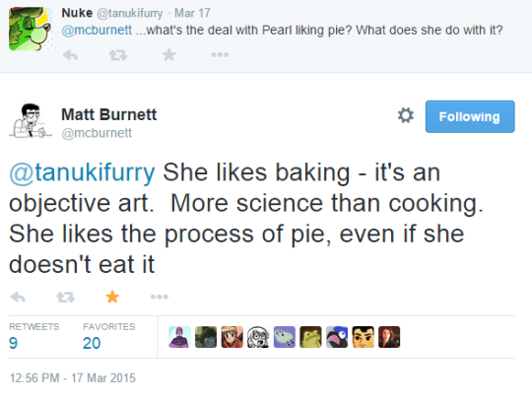Open more options on Nuke's tweet
This screenshot has width=532, height=403.
coord(220,54)
